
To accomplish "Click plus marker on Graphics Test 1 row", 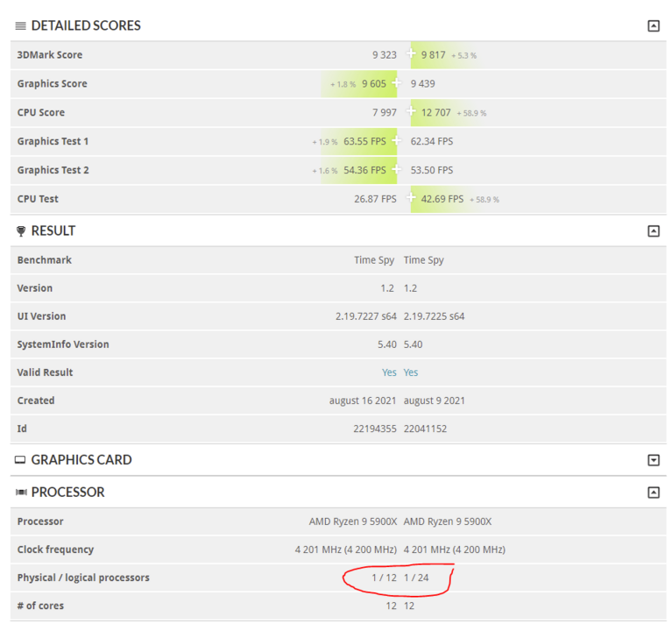I will (x=396, y=140).
